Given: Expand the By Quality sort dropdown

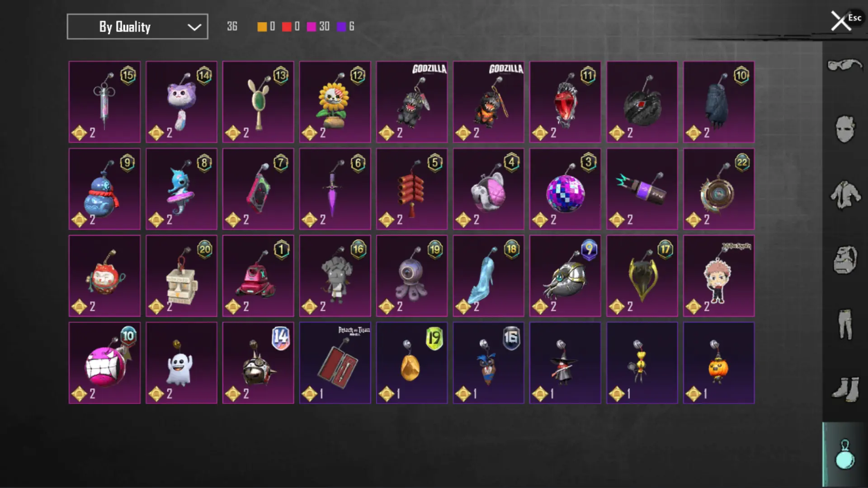Looking at the screenshot, I should tap(137, 27).
